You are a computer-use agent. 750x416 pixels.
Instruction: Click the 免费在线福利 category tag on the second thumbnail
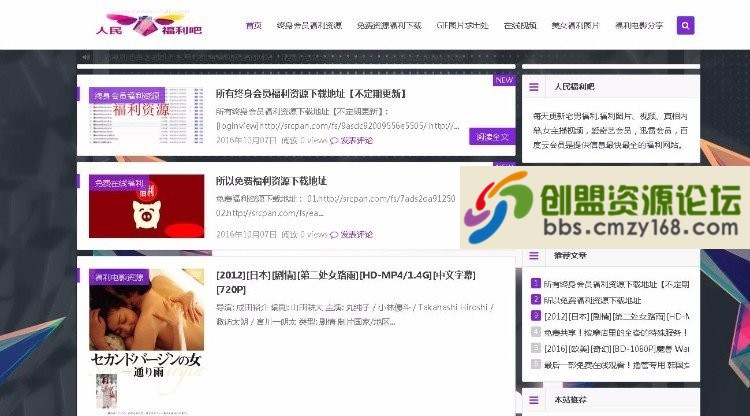point(119,183)
